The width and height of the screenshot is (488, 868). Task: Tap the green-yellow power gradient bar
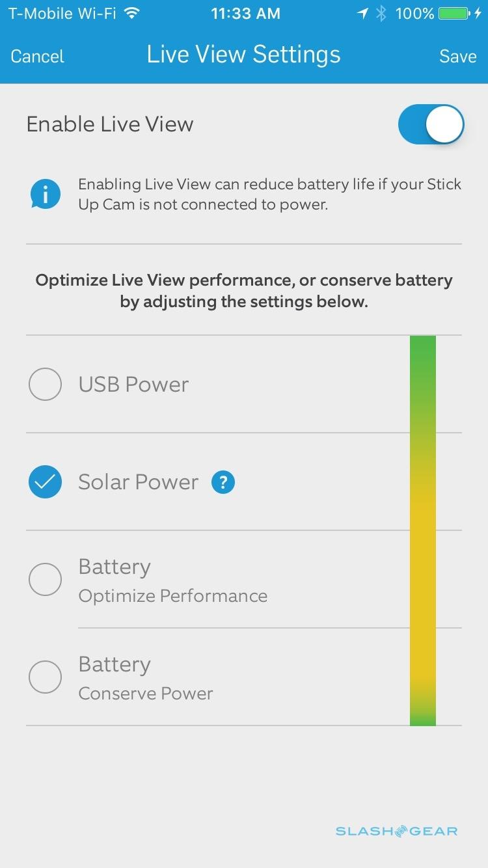point(422,530)
